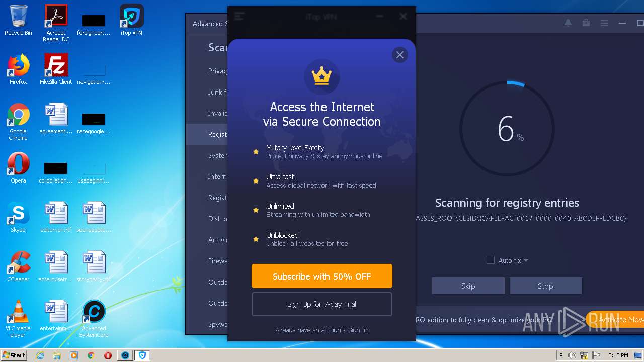The height and width of the screenshot is (362, 644).
Task: Click Sign Up for 7-day Trial
Action: click(x=321, y=304)
